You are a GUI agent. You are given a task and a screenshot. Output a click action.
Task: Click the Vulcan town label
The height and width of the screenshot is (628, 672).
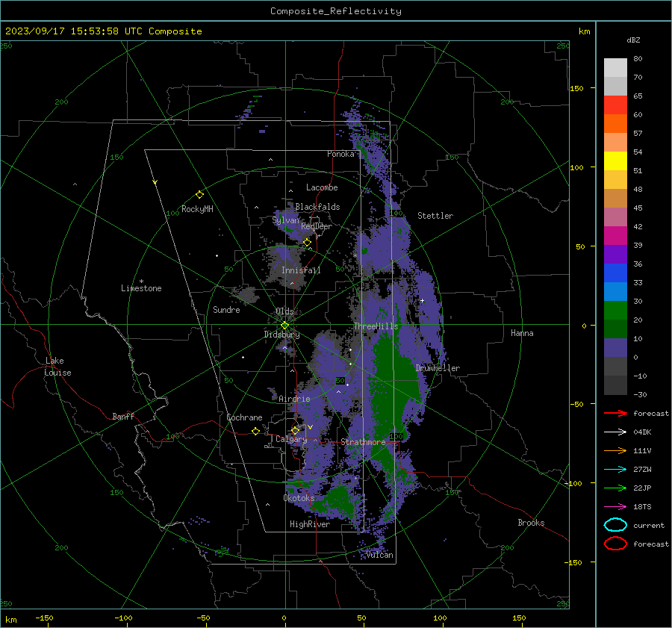click(x=380, y=555)
